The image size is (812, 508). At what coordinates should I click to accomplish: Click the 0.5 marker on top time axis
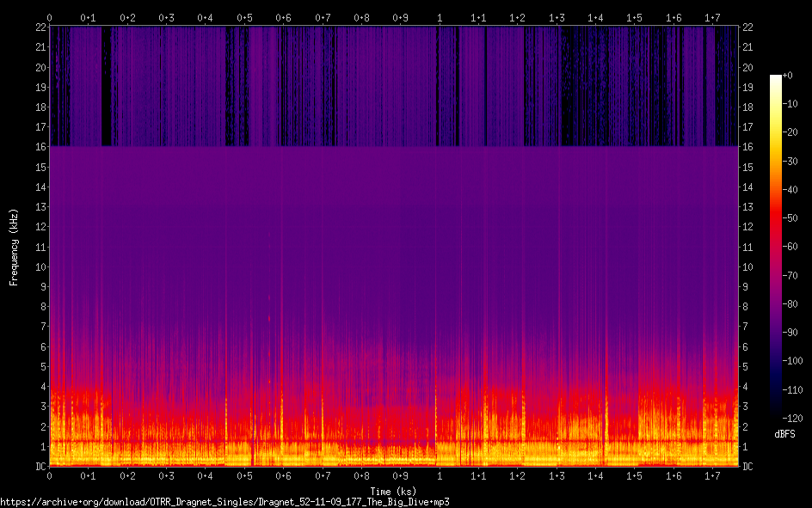click(x=244, y=17)
